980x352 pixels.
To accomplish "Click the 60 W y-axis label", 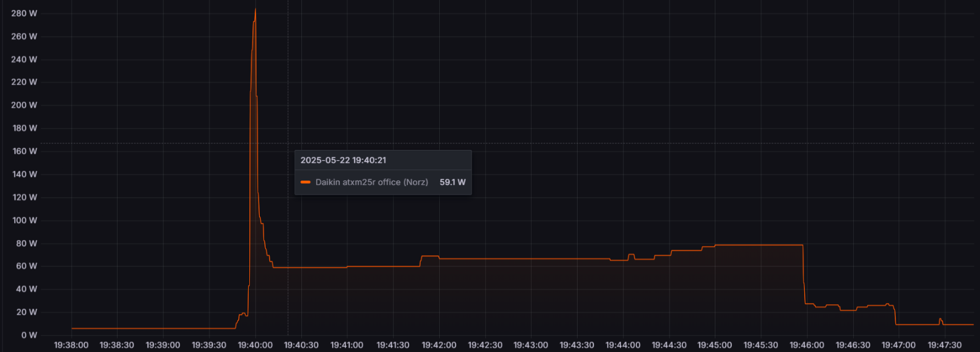I will (x=26, y=266).
